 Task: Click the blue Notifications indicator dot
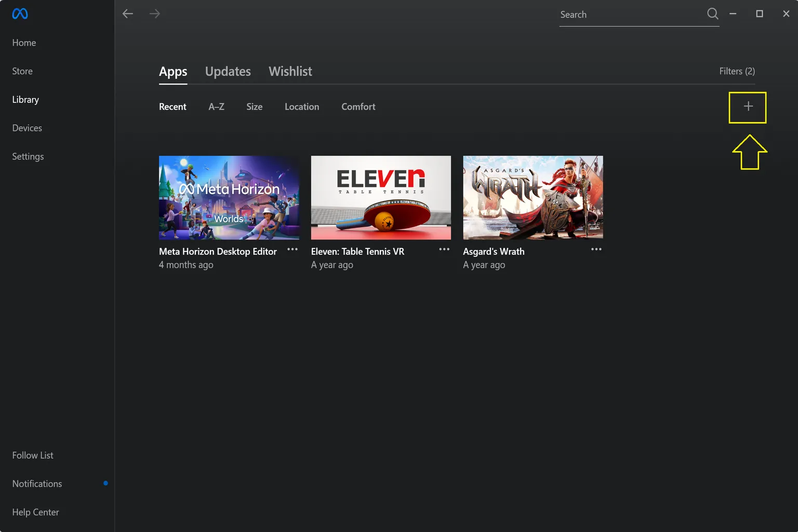tap(105, 483)
